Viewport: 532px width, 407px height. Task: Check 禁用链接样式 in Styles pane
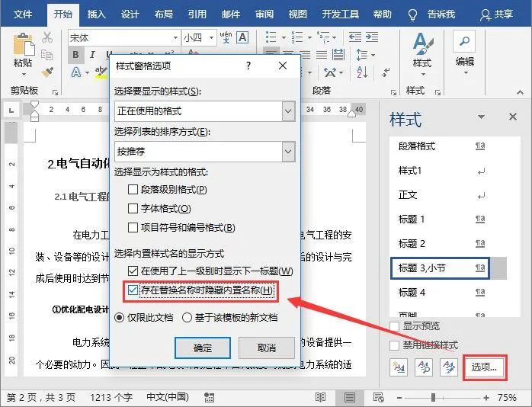click(x=395, y=345)
